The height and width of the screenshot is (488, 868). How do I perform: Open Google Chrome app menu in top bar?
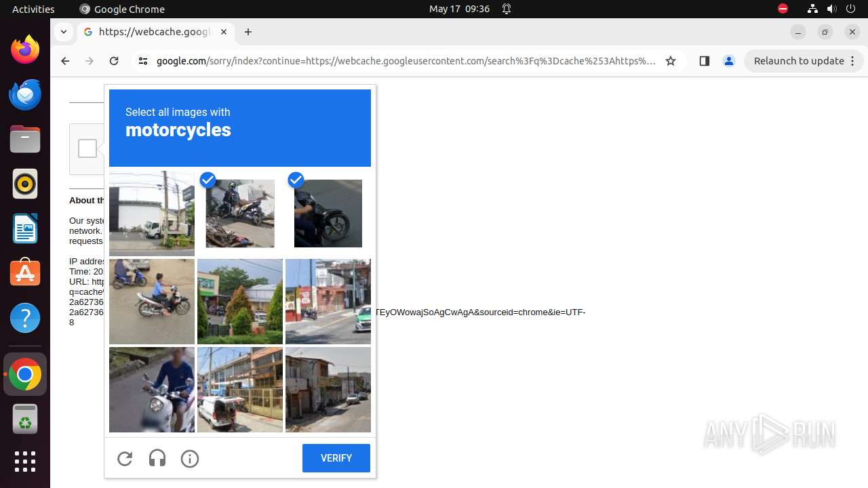[x=122, y=9]
